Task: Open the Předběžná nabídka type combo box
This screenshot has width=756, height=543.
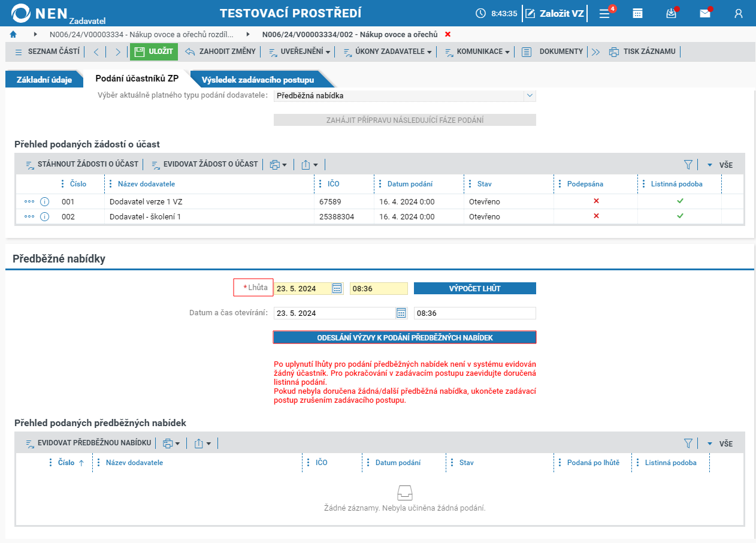Action: pyautogui.click(x=405, y=95)
